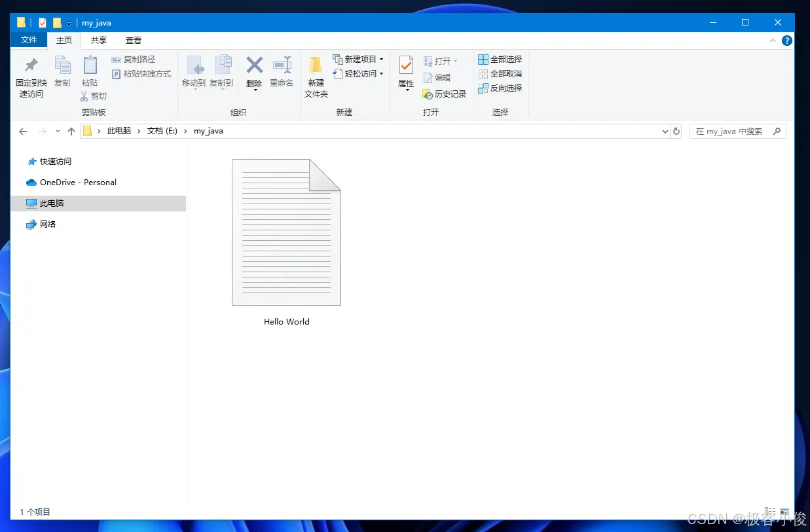Screen dimensions: 810x532
Task: Expand the 删除 dropdown arrow
Action: click(x=254, y=90)
